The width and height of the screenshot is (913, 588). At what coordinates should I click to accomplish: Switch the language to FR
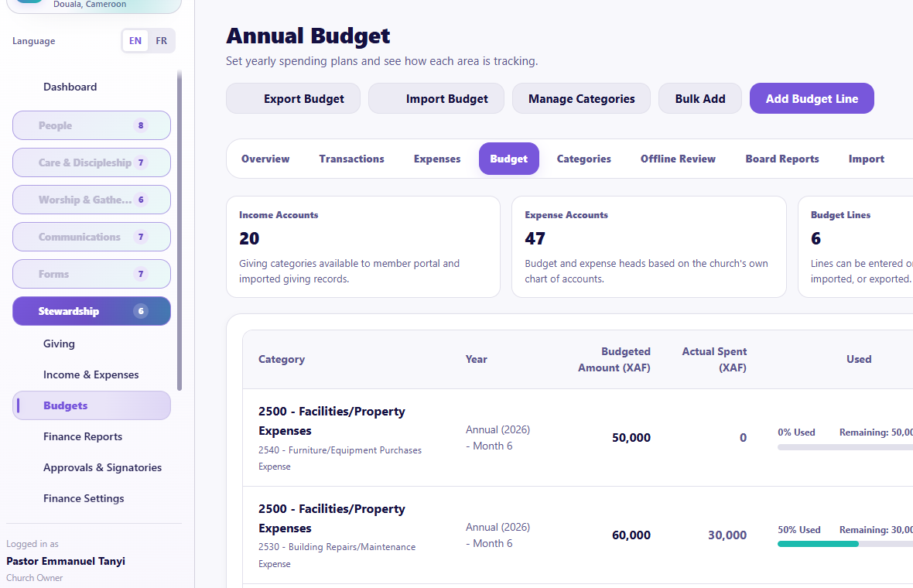point(161,41)
